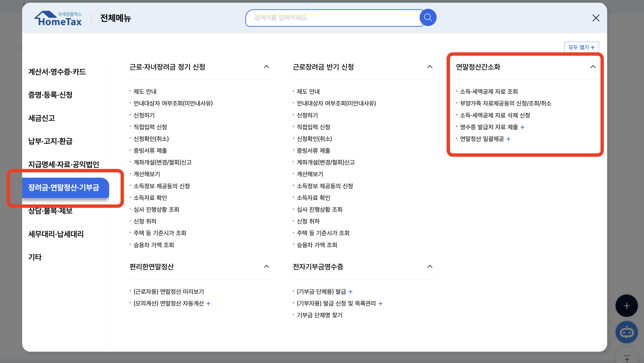The width and height of the screenshot is (644, 363).
Task: Collapse the 연말정산간소화 section chevron
Action: point(593,67)
